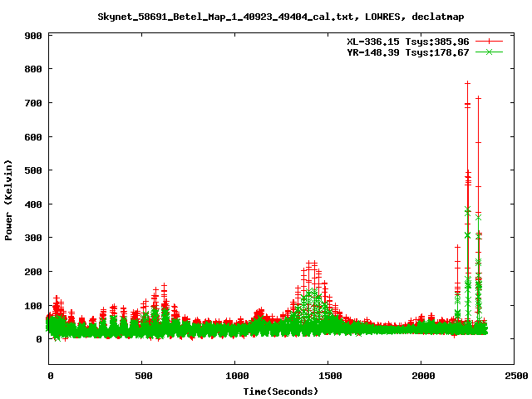The width and height of the screenshot is (532, 399).
Task: Click the 200 y-axis tick label
Action: (x=33, y=272)
